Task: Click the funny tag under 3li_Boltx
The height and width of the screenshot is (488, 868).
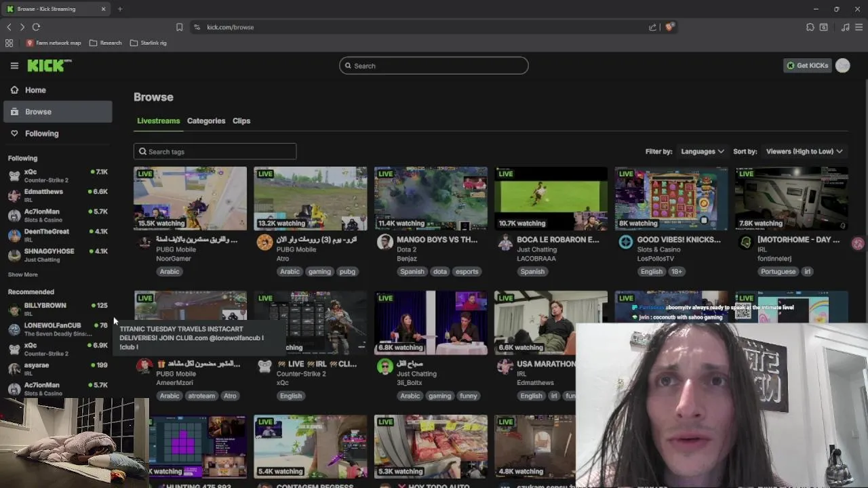Action: point(468,396)
